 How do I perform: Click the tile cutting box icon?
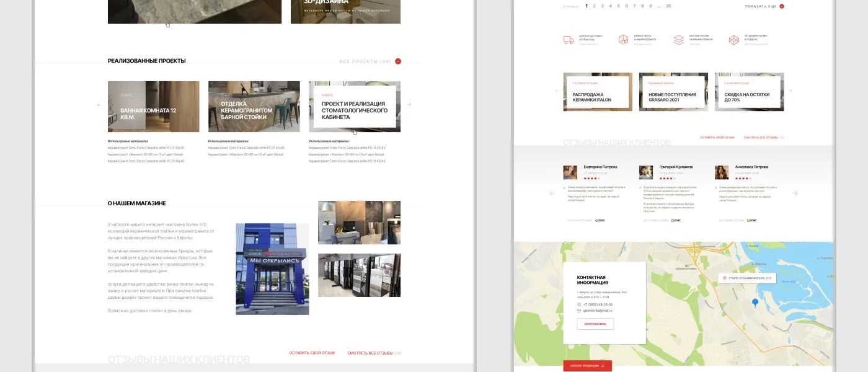point(623,40)
